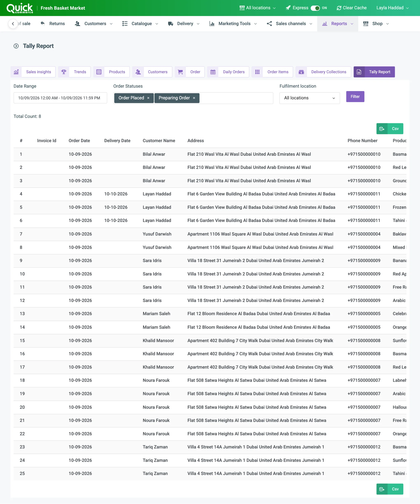Viewport: 420px width, 504px height.
Task: Click the Daily Orders calendar icon
Action: pyautogui.click(x=213, y=72)
